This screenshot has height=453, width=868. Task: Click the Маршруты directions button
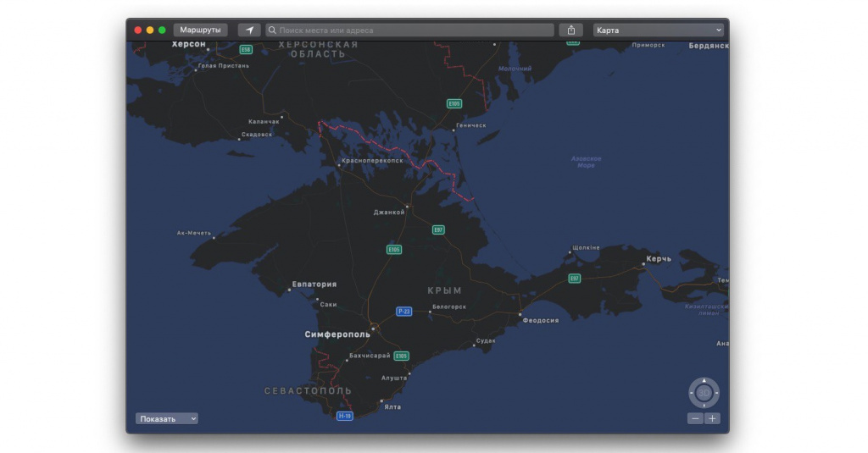(200, 30)
